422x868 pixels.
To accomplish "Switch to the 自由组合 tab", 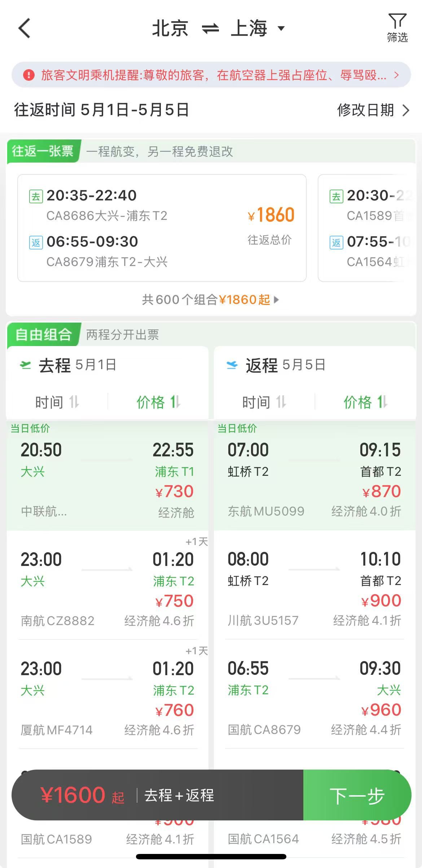I will (43, 335).
